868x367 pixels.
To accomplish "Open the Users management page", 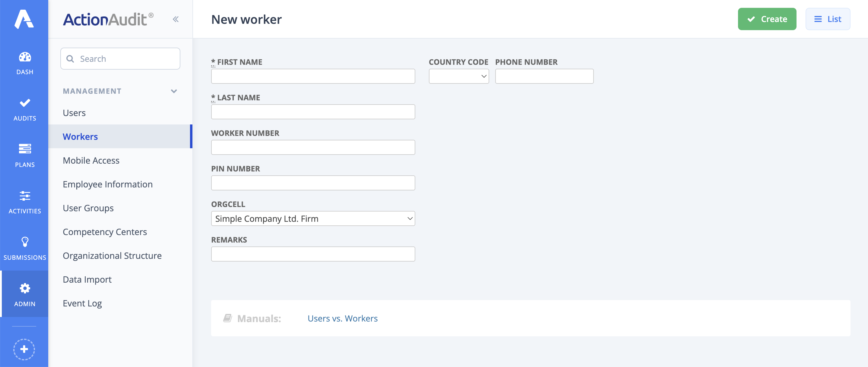I will point(74,113).
